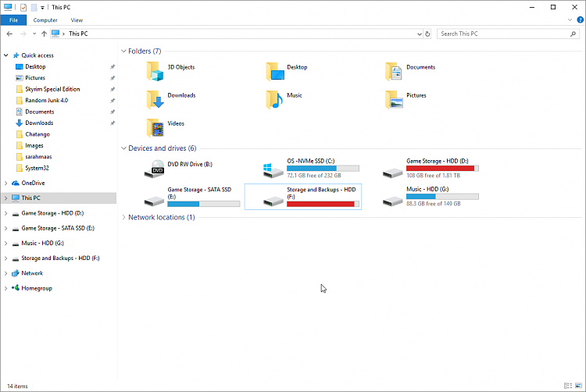Click the This PC address bar path
586x392 pixels.
pyautogui.click(x=78, y=34)
